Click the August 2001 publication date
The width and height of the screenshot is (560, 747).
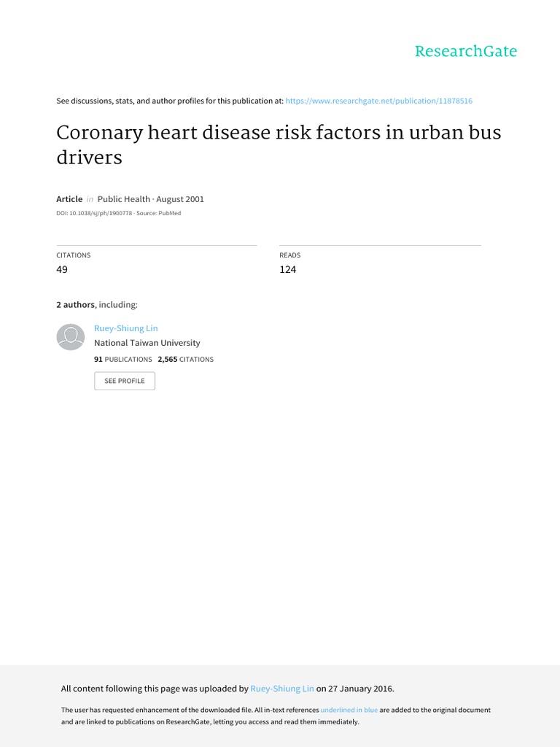pos(180,199)
